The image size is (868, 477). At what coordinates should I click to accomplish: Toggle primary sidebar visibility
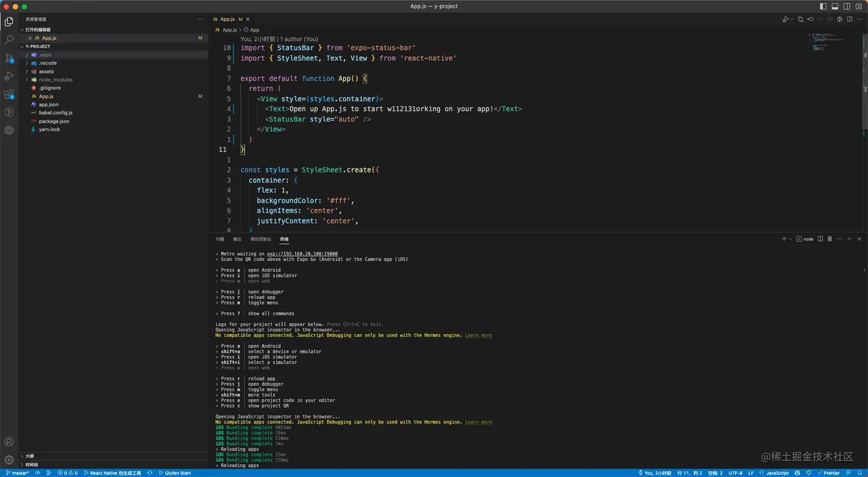(x=823, y=6)
